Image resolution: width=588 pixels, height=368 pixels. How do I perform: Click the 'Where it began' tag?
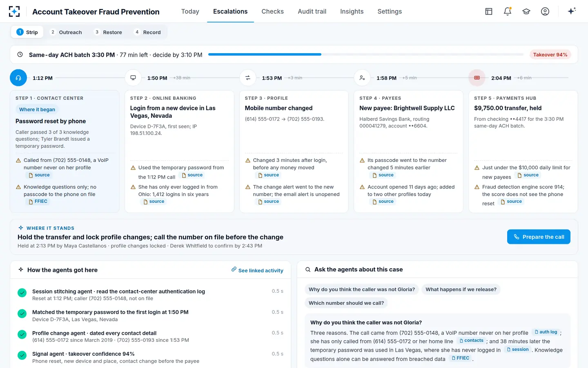37,110
